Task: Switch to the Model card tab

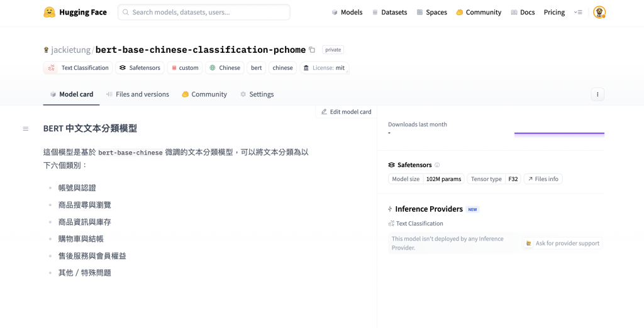Action: [x=72, y=94]
